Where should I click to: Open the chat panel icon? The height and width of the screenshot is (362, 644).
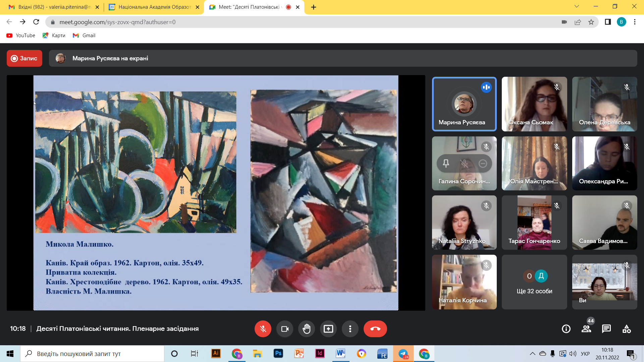tap(606, 329)
